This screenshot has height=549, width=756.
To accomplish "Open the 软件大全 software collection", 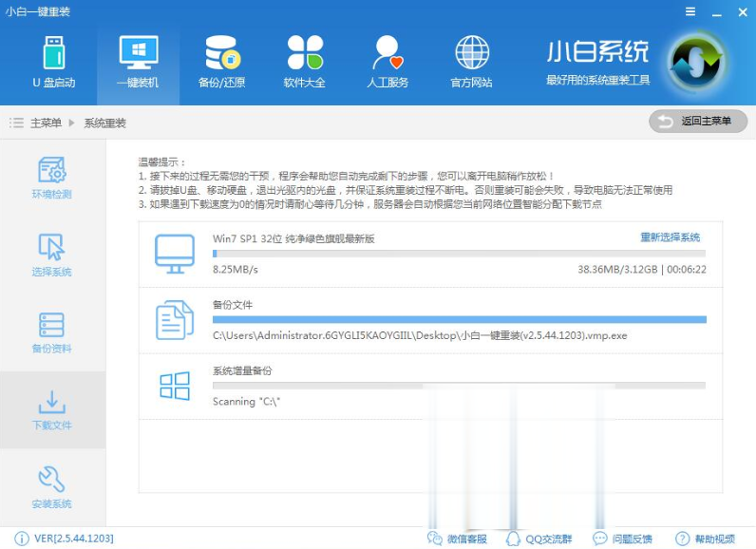I will [305, 63].
